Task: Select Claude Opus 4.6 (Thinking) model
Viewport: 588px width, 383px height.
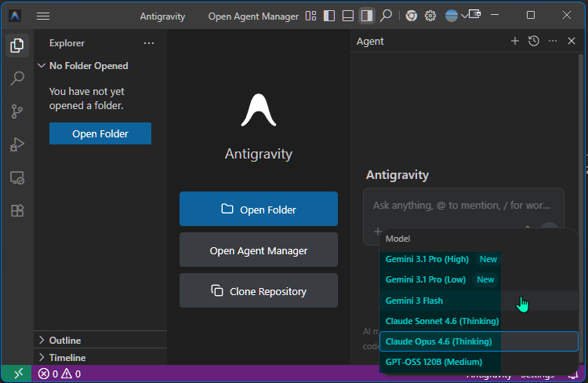Action: 479,341
